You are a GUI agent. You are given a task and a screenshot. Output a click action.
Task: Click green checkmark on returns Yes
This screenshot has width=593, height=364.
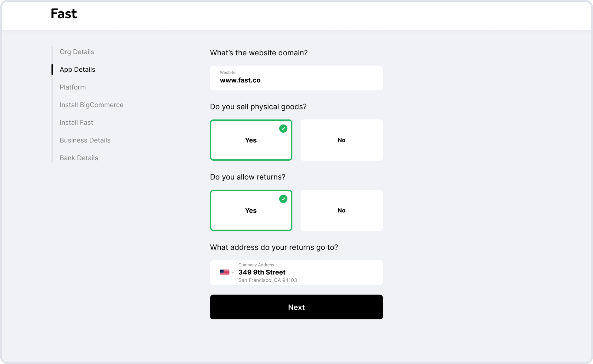[283, 199]
